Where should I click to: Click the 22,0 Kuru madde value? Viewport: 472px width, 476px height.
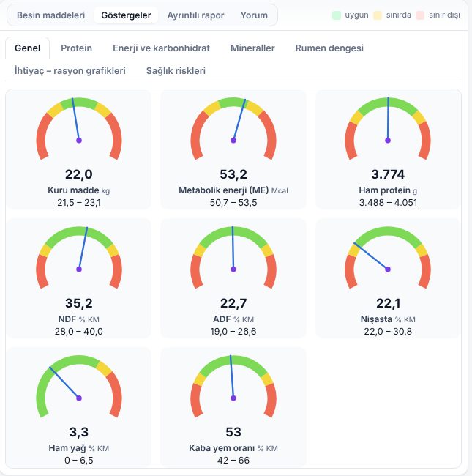pos(79,174)
